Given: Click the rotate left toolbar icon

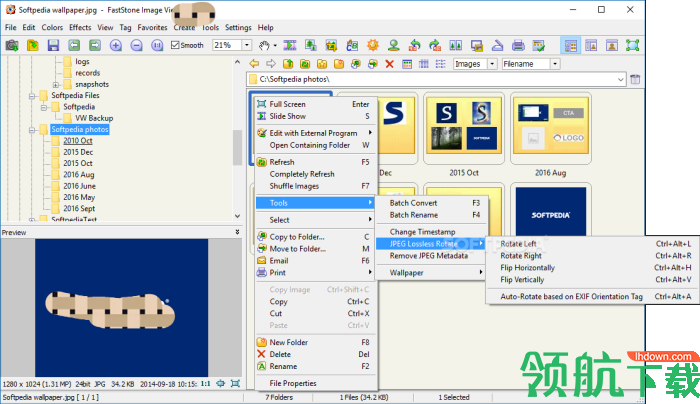Looking at the screenshot, I should (x=414, y=45).
